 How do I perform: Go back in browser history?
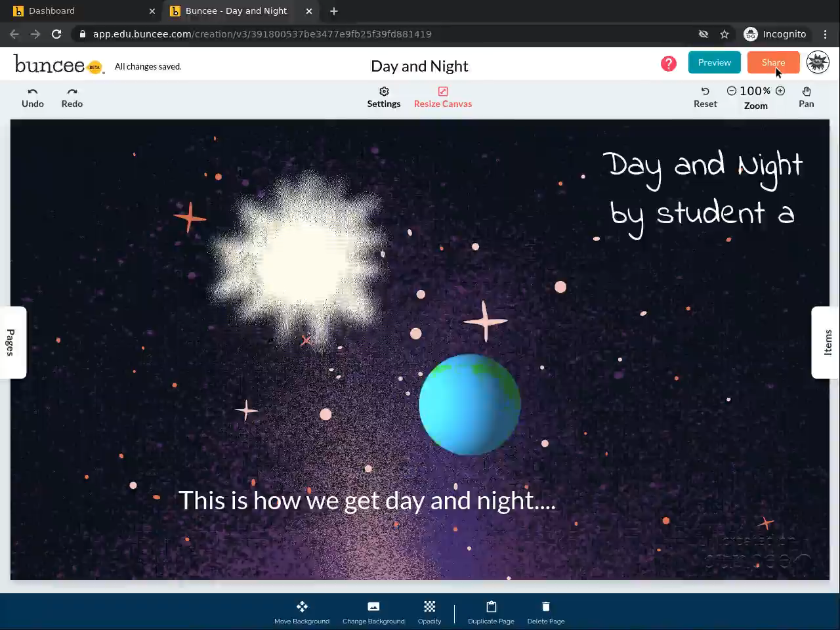tap(14, 34)
